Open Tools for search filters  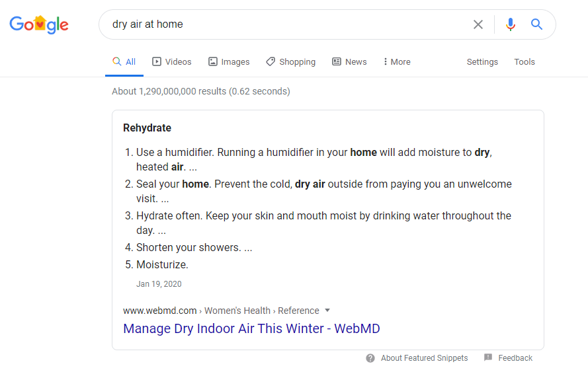[525, 61]
